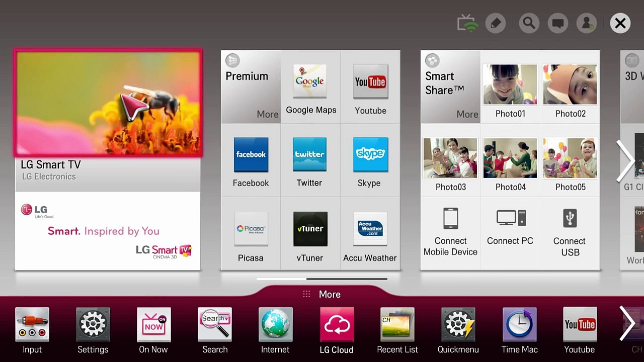Launch the On Now app
This screenshot has height=362, width=644.
[154, 331]
